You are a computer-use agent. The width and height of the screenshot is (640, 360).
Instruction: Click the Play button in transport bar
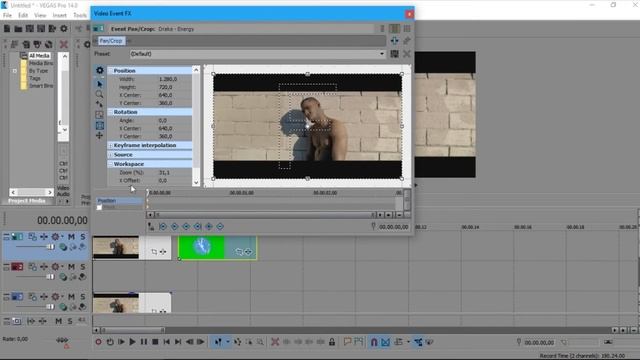[x=132, y=342]
